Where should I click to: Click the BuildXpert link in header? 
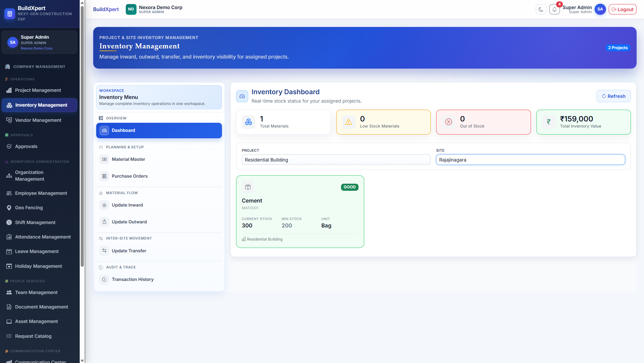106,9
